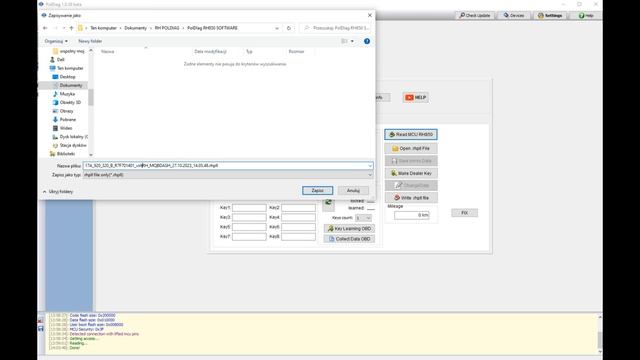Click Check Update in PolDiag toolbar

[x=474, y=16]
